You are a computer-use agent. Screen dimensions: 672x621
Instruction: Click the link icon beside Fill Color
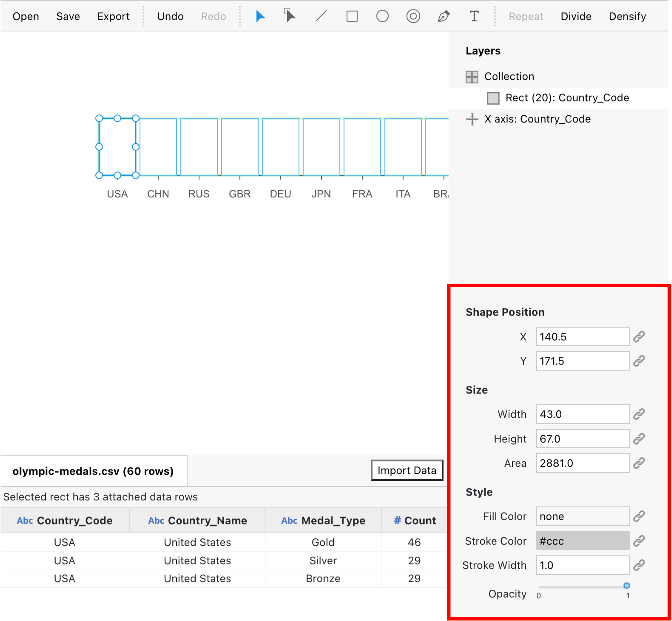pos(639,516)
